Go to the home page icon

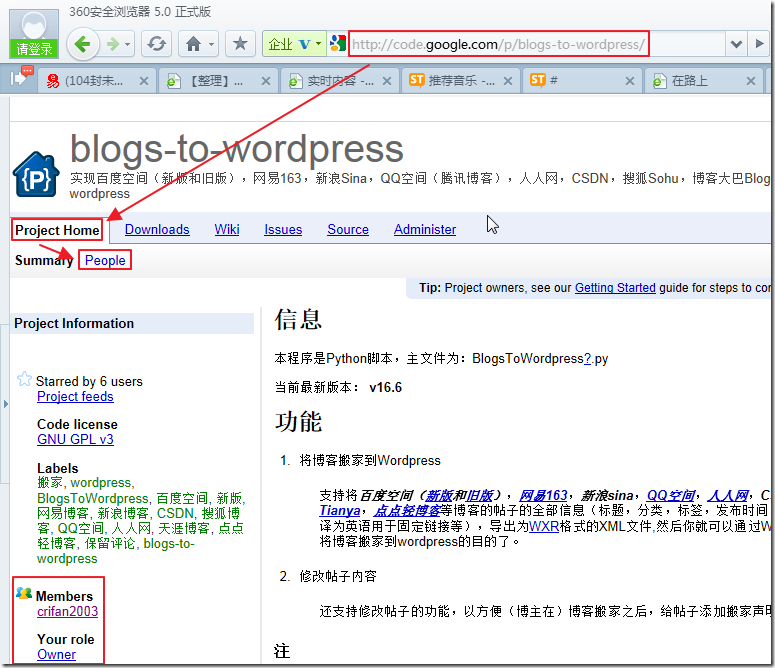193,44
